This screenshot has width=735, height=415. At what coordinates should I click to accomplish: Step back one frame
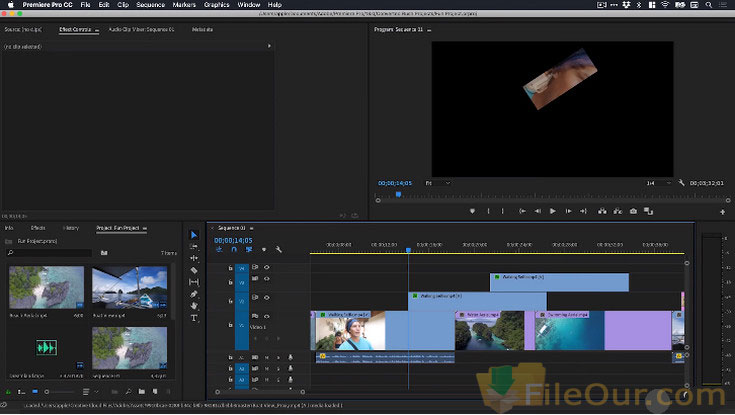click(x=538, y=211)
